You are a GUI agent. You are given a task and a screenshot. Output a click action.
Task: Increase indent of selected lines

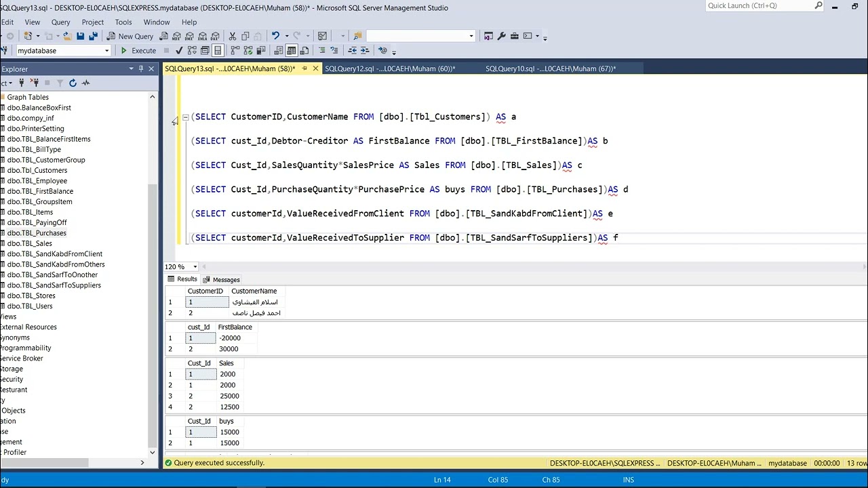pos(364,50)
